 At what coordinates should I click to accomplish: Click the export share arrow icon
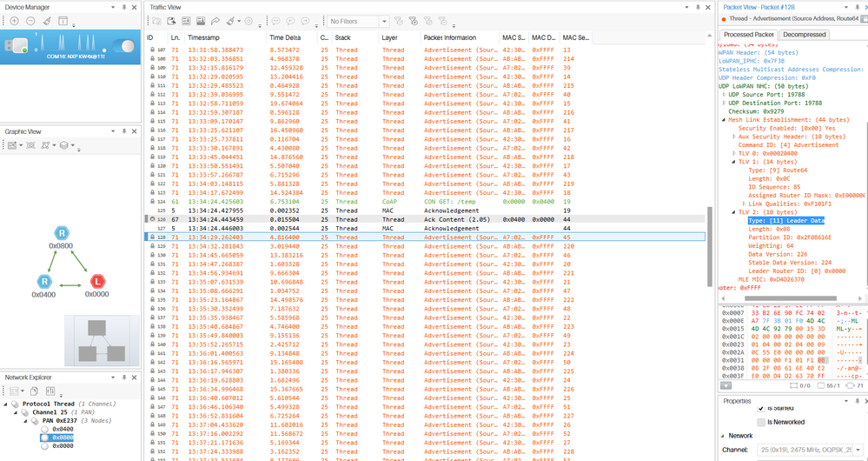tap(215, 21)
